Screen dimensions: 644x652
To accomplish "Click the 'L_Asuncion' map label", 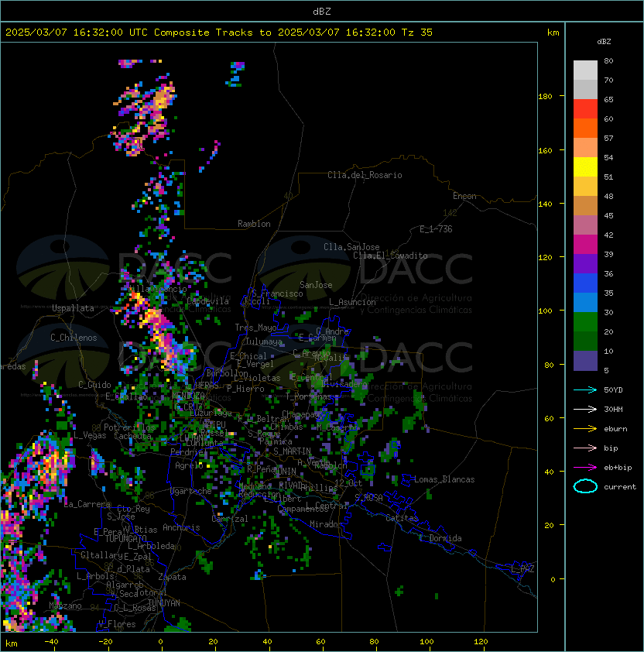I will pyautogui.click(x=352, y=302).
